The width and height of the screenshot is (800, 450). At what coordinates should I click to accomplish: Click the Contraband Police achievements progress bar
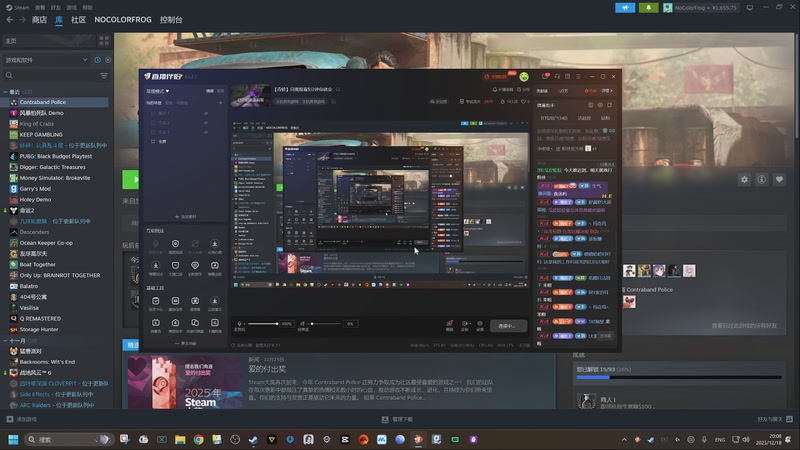(679, 378)
